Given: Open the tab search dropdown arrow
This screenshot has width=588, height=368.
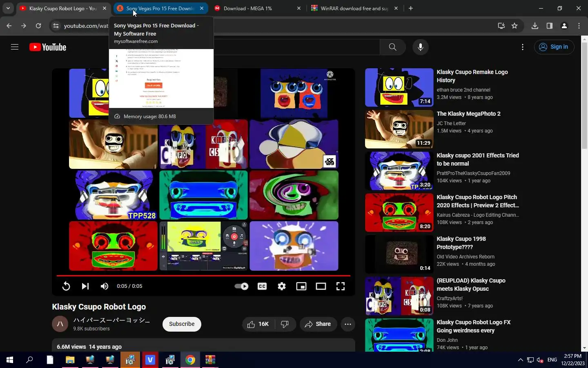Looking at the screenshot, I should [8, 8].
